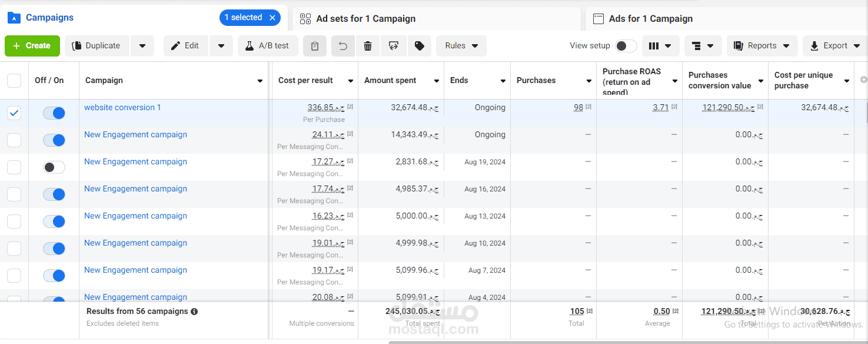Click the Off / On column header
868x344 pixels.
[49, 80]
